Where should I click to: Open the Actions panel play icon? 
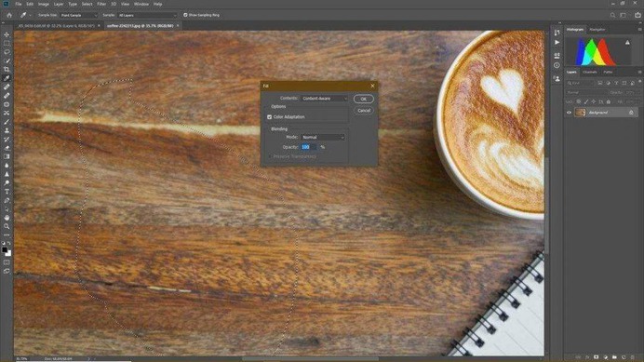(x=557, y=42)
